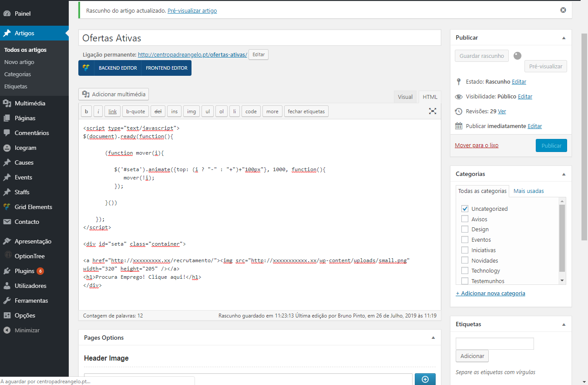Check the Design category
This screenshot has height=385, width=588.
coord(465,229)
